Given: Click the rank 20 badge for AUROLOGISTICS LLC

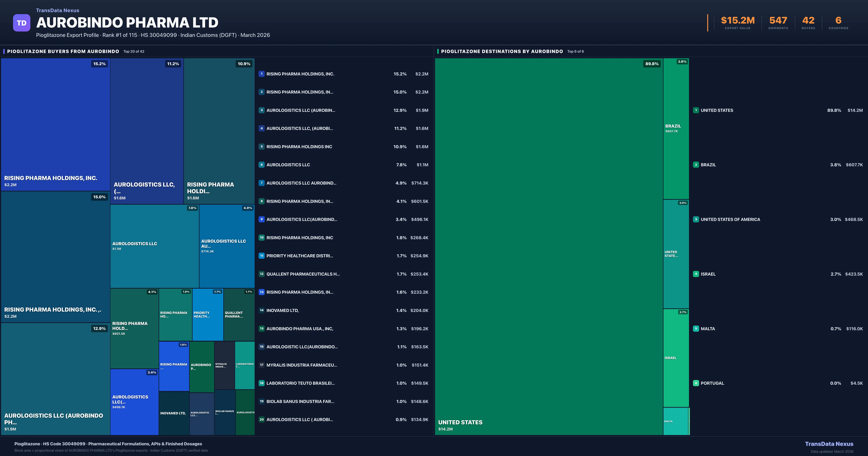Looking at the screenshot, I should pyautogui.click(x=262, y=420).
